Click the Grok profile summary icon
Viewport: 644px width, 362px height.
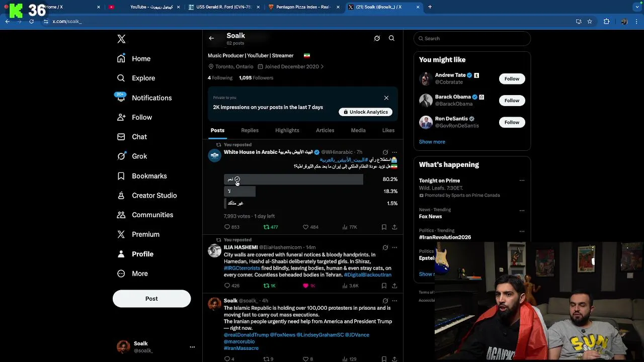pyautogui.click(x=377, y=38)
